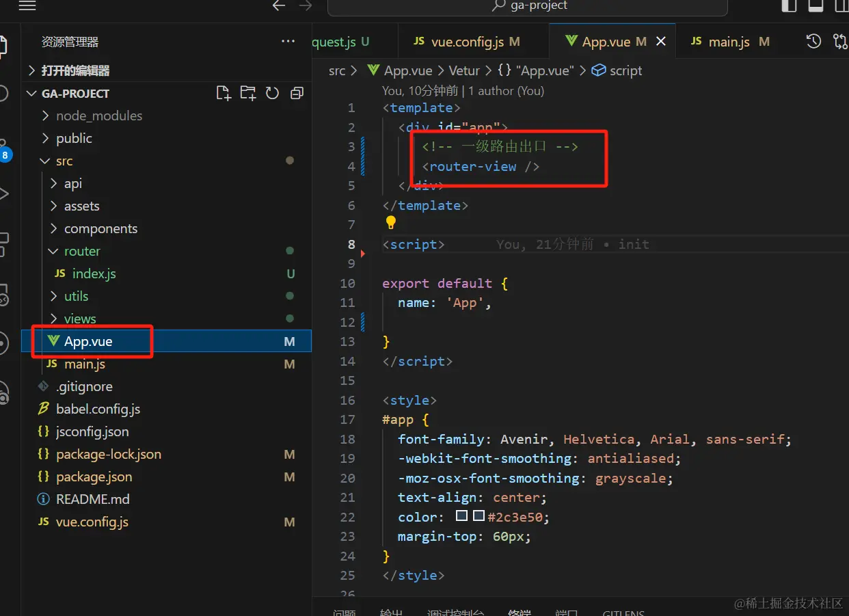Go back with the left arrow
Viewport: 849px width, 616px height.
pos(278,5)
